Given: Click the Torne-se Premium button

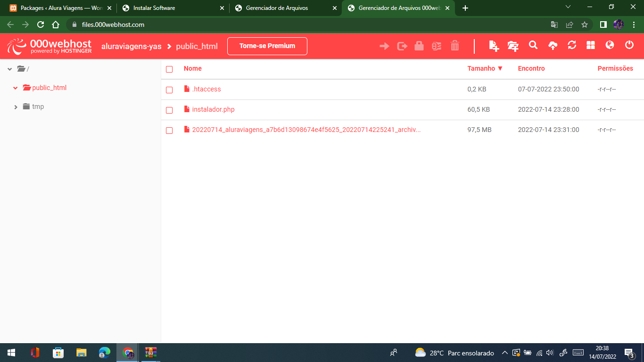Looking at the screenshot, I should [267, 46].
